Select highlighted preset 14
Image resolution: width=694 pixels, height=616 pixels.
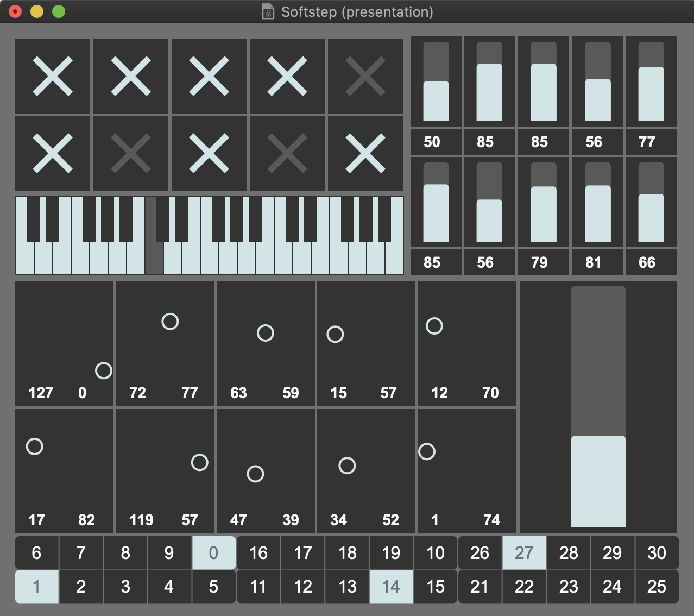click(391, 587)
